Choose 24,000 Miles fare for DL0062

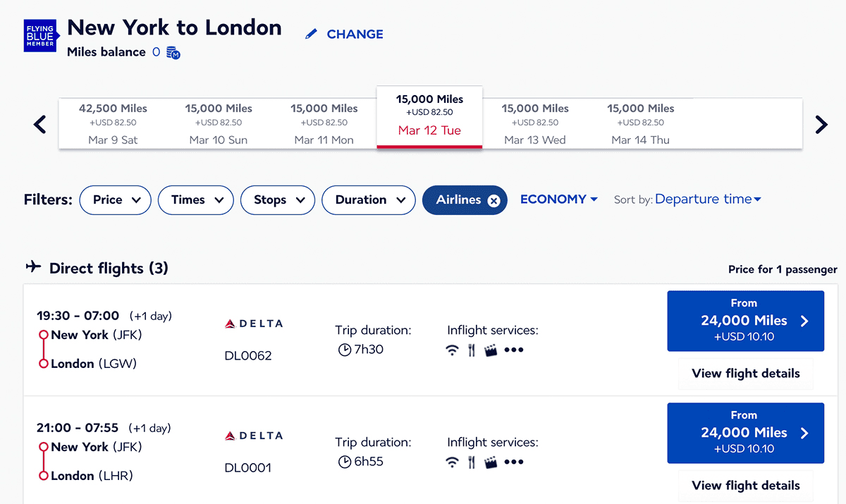746,321
